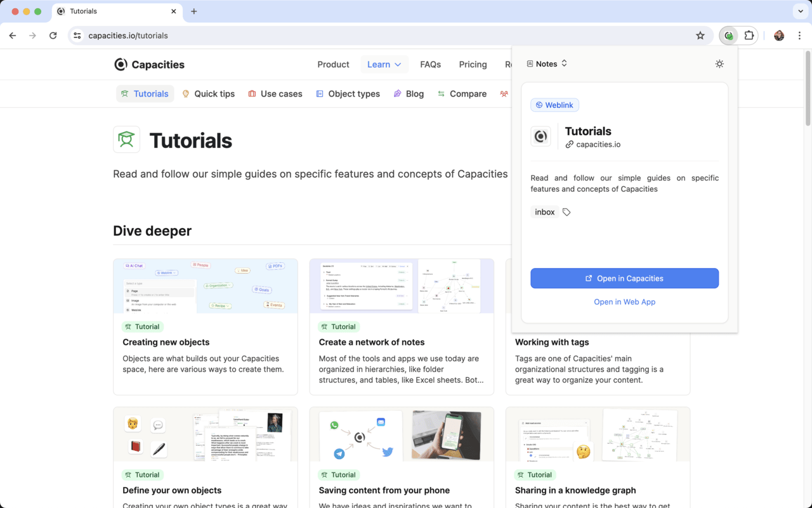Click the tag icon beside the inbox tag

[x=565, y=211]
